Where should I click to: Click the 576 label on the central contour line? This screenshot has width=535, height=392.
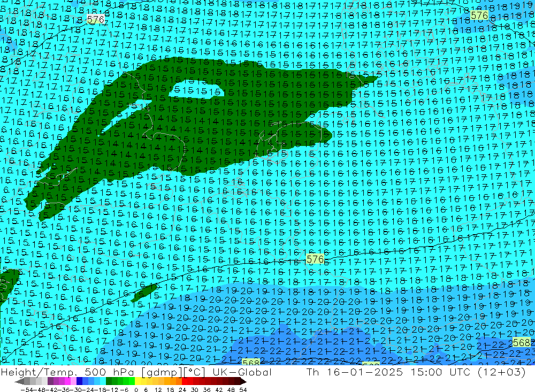point(315,259)
